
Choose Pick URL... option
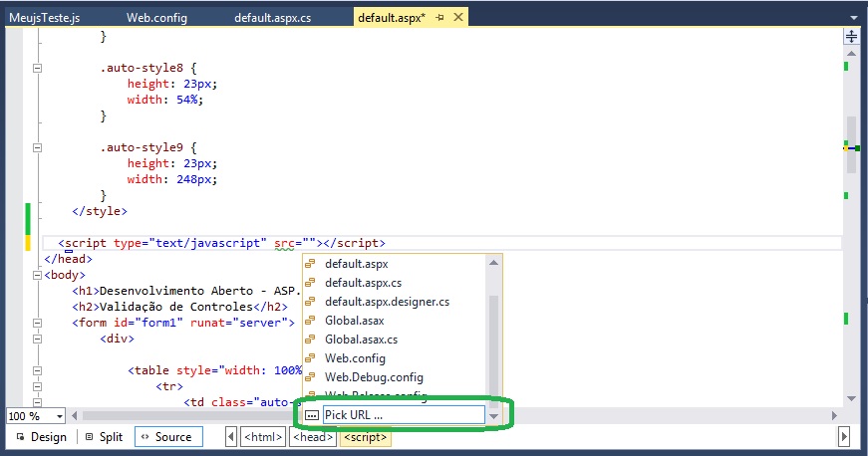[x=403, y=414]
